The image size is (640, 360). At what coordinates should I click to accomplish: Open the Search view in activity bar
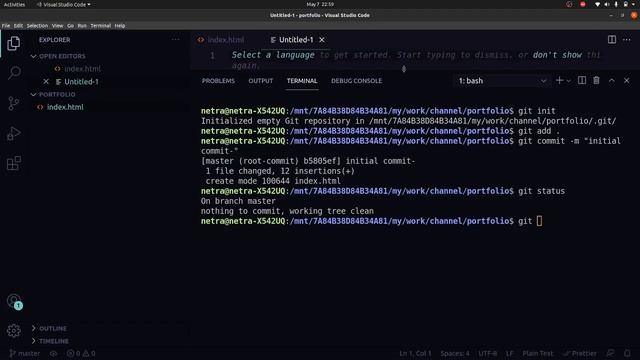point(14,73)
